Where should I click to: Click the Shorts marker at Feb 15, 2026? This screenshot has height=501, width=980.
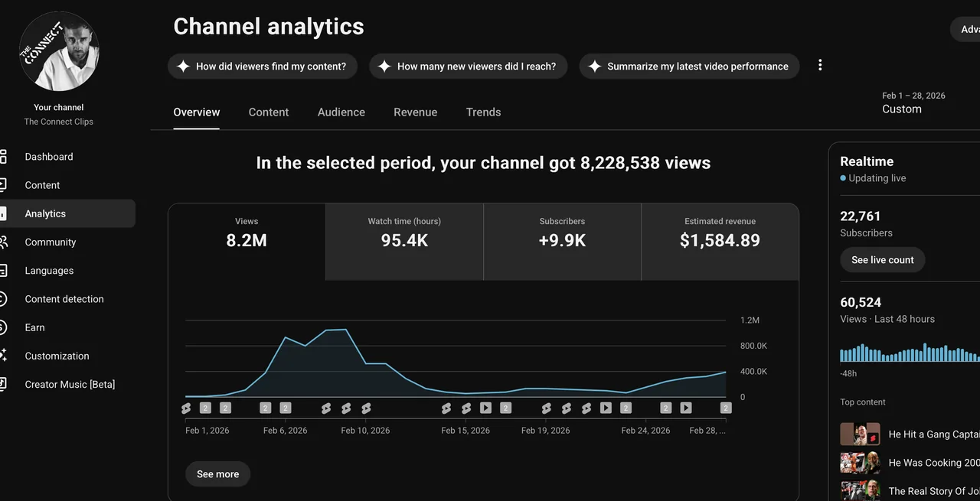pyautogui.click(x=466, y=408)
